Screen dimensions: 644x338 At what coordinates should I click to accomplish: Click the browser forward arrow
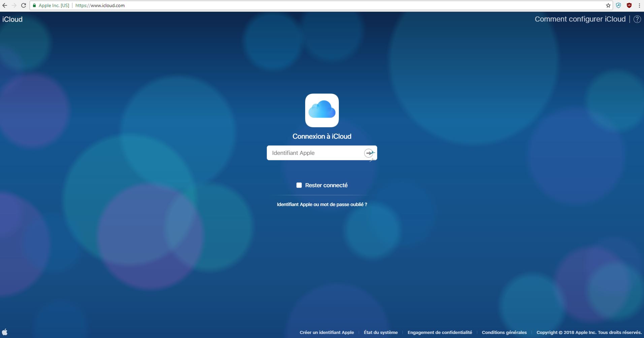(x=14, y=5)
